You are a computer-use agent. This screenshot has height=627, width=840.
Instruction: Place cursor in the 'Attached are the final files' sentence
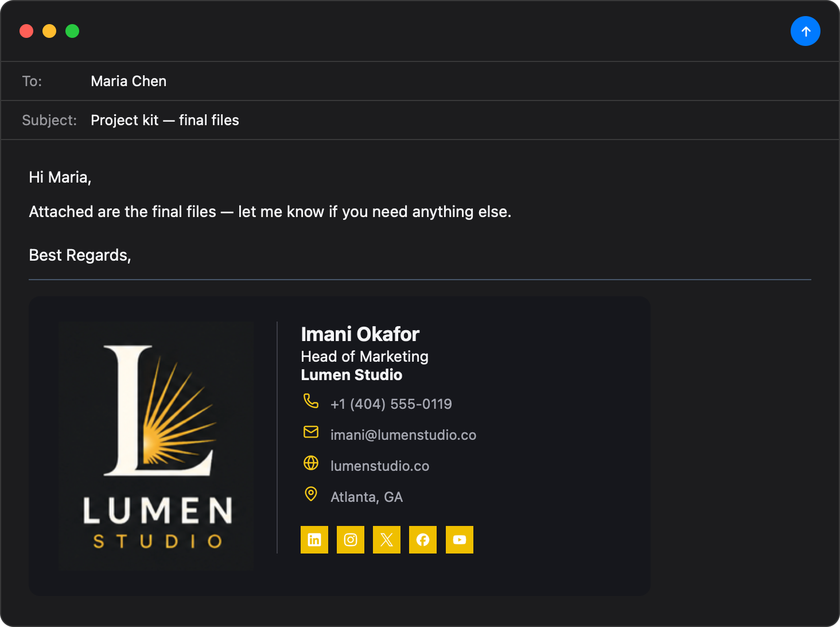pyautogui.click(x=270, y=212)
